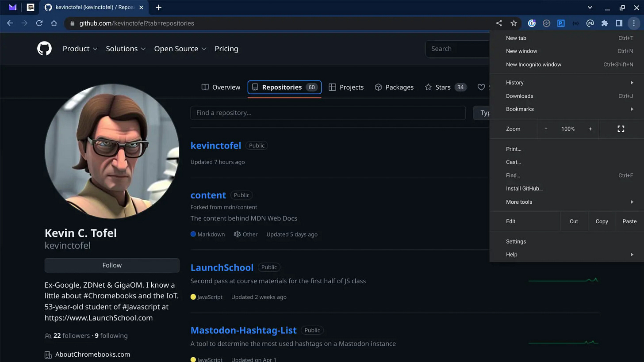644x362 pixels.
Task: Reload the page with the refresh icon
Action: pos(39,23)
